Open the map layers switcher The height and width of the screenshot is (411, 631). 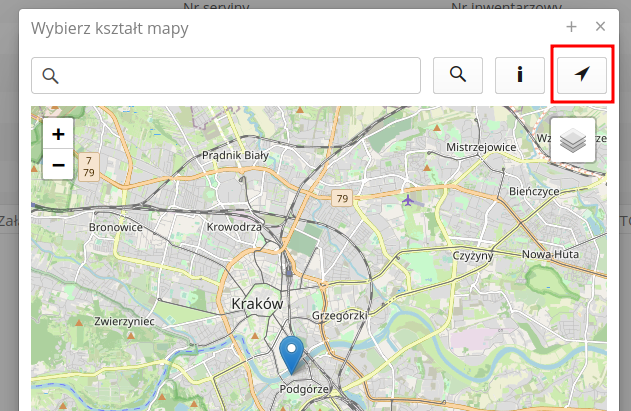572,141
